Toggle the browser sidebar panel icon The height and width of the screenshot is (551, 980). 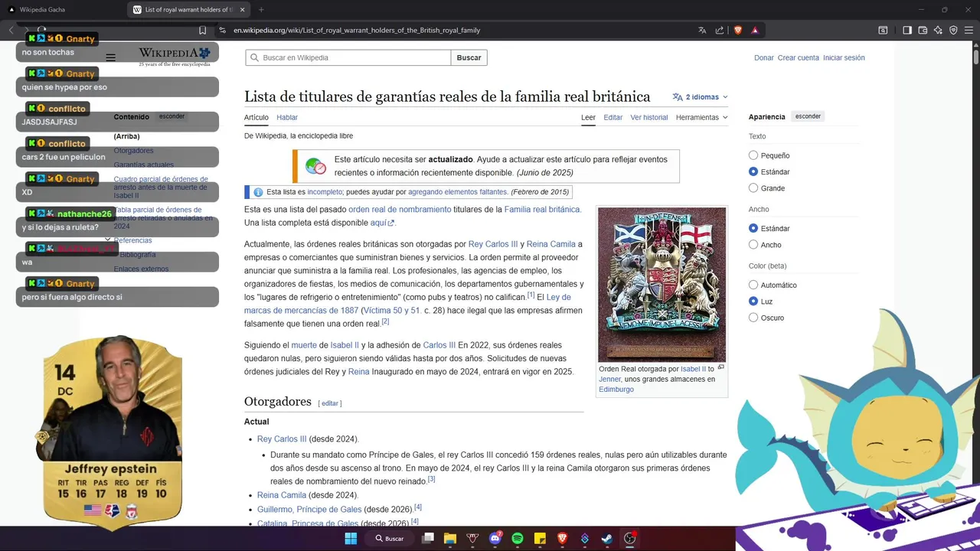(x=907, y=31)
